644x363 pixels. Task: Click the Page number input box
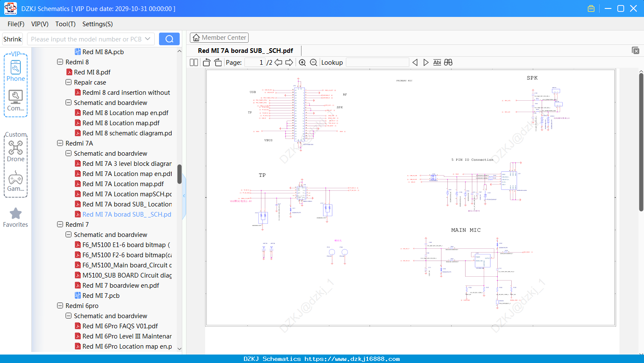tap(255, 62)
